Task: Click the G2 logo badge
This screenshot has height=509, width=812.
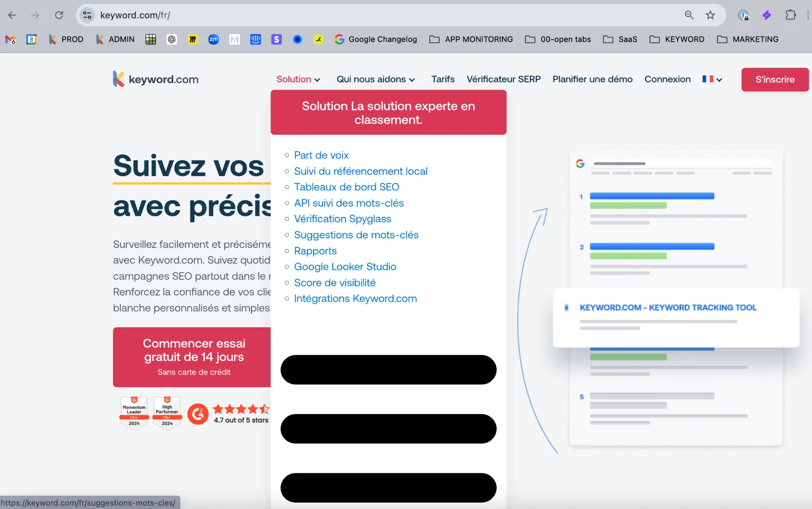Action: coord(198,414)
